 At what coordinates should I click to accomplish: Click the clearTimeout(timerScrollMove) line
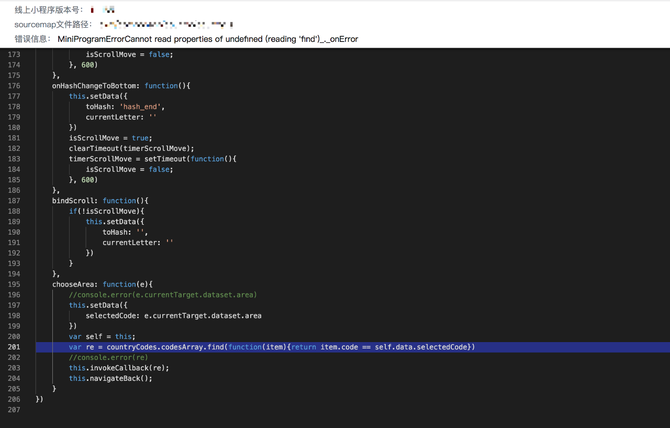131,148
